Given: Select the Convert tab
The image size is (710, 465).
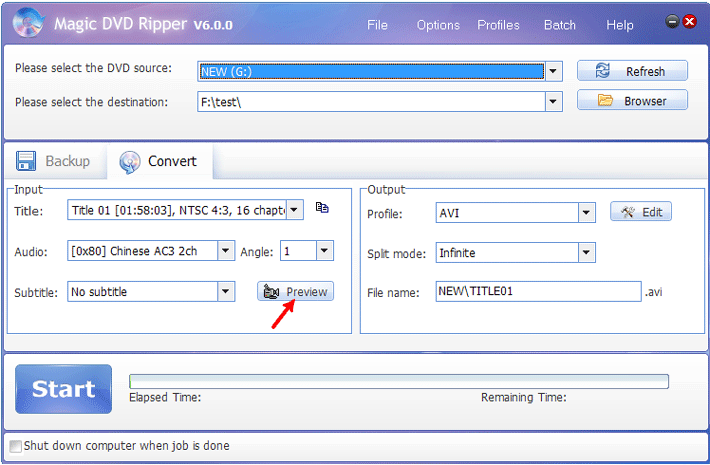Looking at the screenshot, I should [159, 161].
